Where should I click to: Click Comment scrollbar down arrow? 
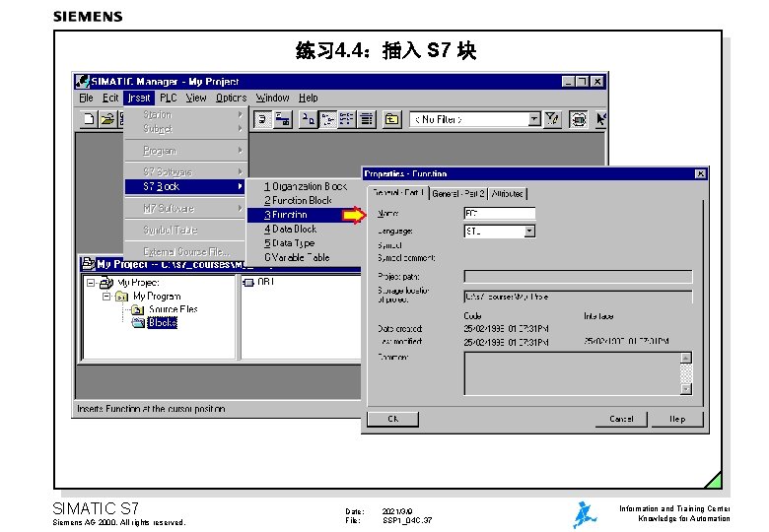(686, 389)
